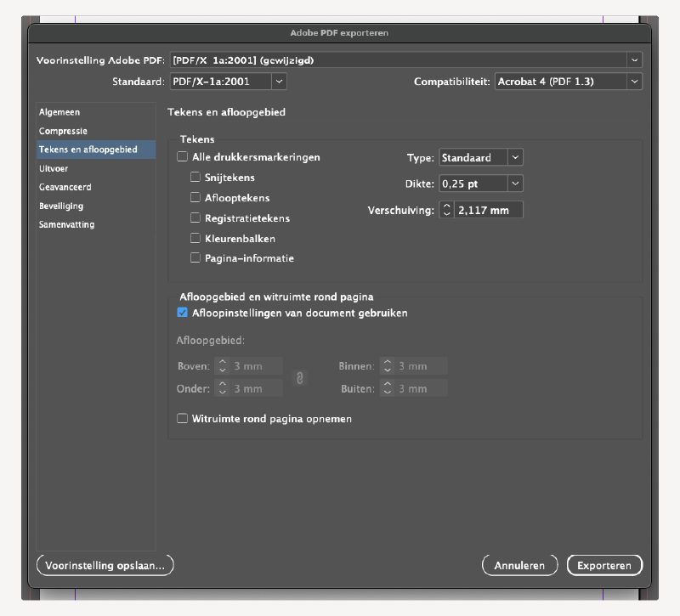Open the Compatibiliteit dropdown showing Acrobat 4

[632, 81]
